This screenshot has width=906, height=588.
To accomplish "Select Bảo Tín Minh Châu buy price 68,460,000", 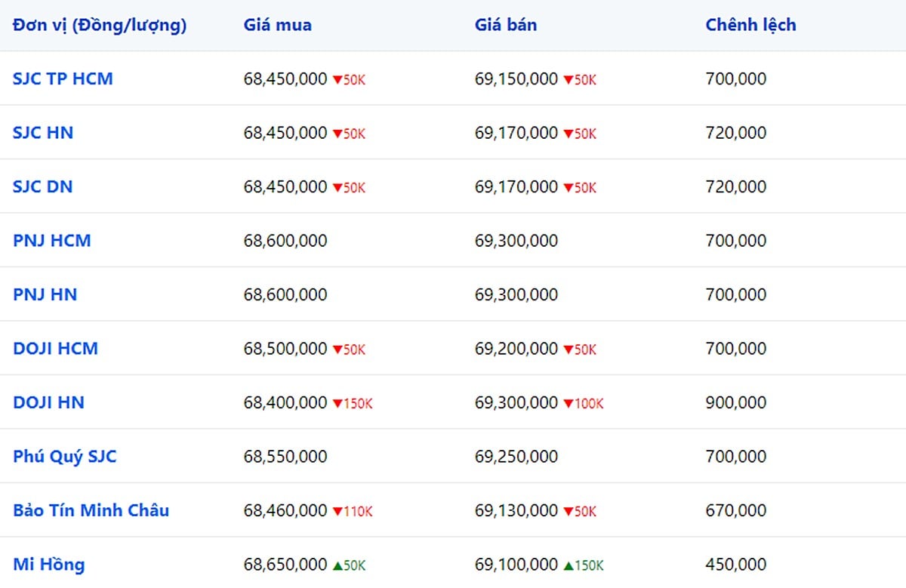I will coord(285,511).
